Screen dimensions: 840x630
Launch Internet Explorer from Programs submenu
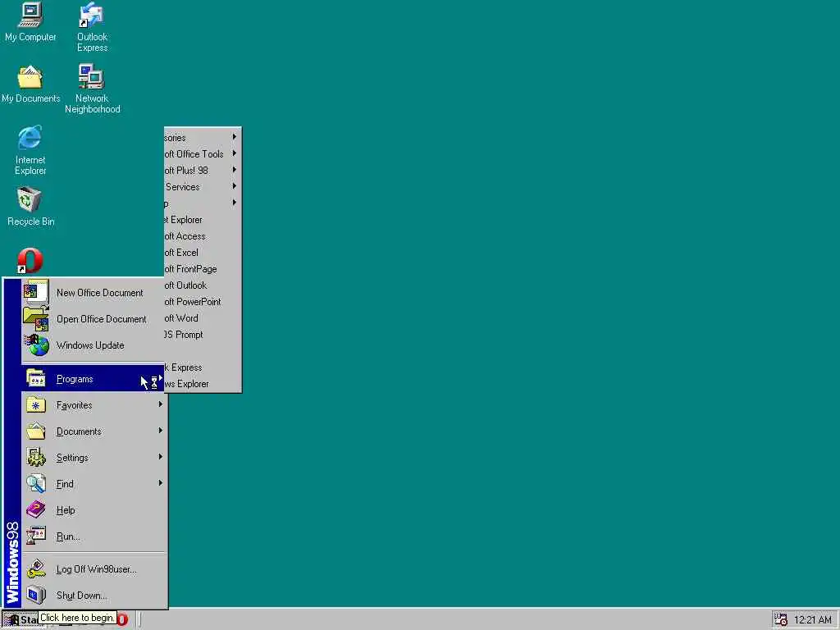[203, 220]
